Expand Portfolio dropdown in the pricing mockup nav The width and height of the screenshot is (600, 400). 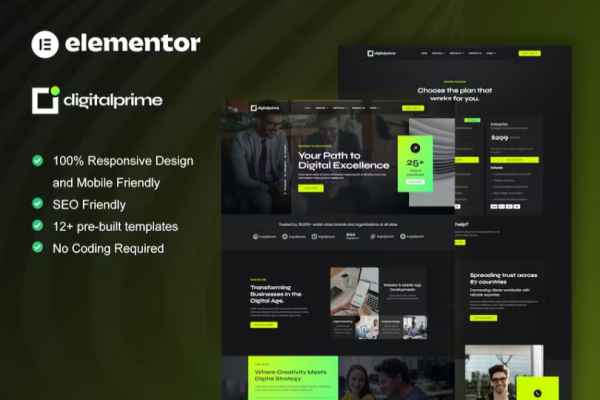pyautogui.click(x=457, y=53)
